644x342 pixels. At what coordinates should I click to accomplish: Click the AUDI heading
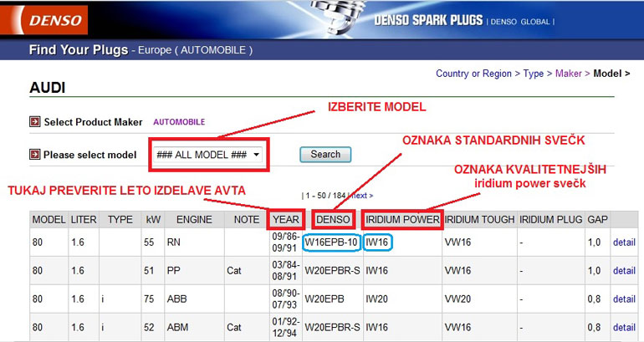47,88
